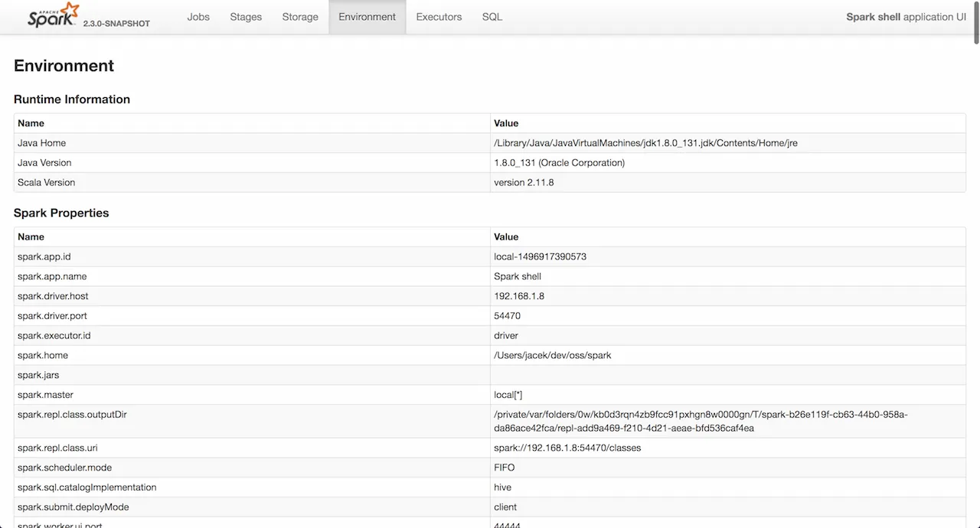The width and height of the screenshot is (980, 528).
Task: Open the SQL tab
Action: [x=492, y=17]
